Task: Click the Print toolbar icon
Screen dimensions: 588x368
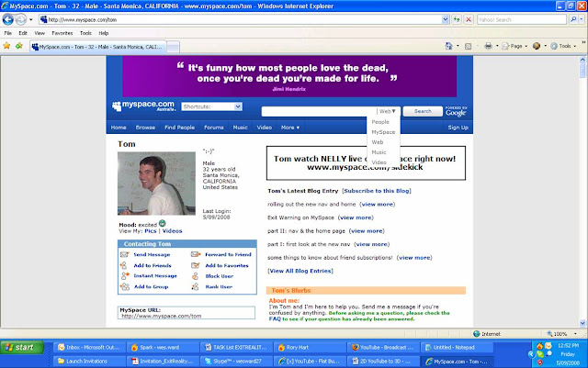Action: click(488, 46)
